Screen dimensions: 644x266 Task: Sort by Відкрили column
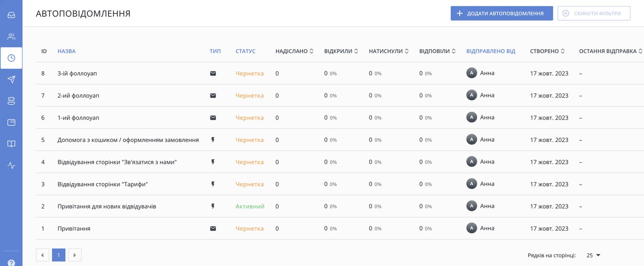pos(341,51)
